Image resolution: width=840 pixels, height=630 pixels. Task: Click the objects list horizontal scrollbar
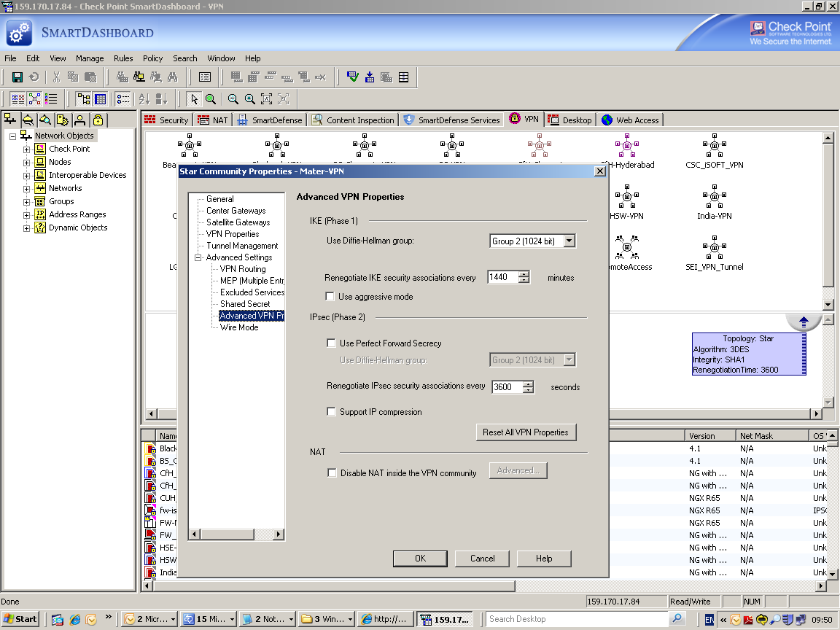(483, 586)
